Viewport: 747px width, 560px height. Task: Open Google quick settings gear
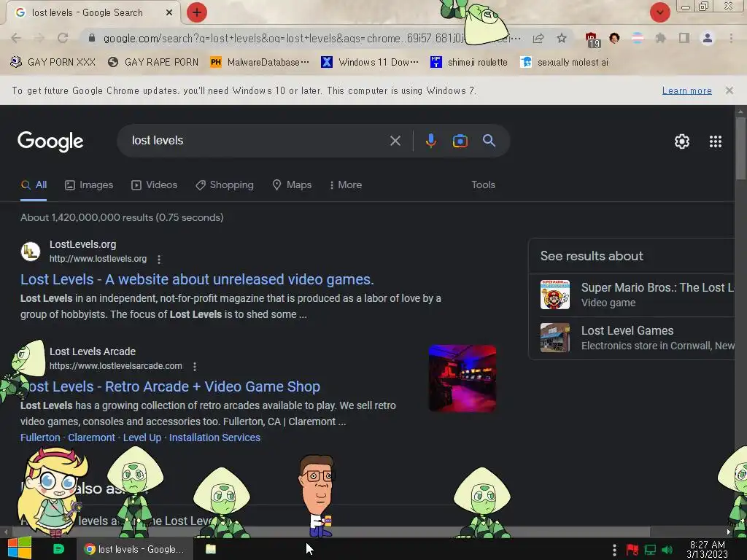pos(682,141)
